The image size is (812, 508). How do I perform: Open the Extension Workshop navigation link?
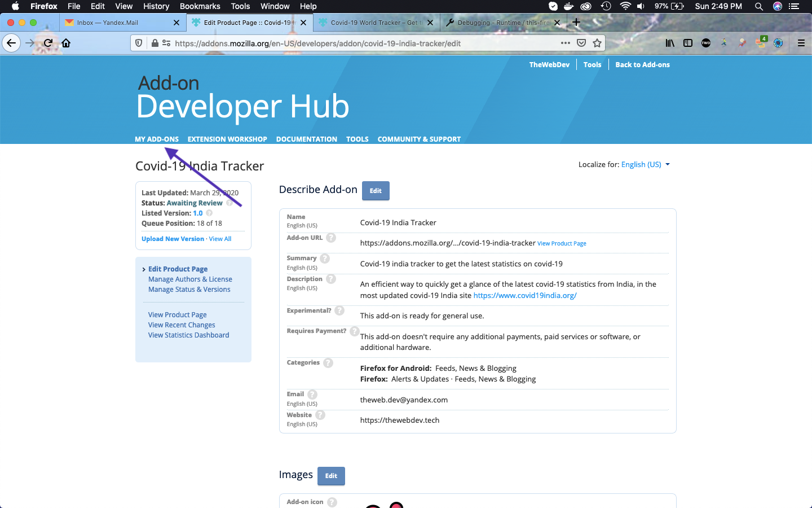(x=227, y=139)
